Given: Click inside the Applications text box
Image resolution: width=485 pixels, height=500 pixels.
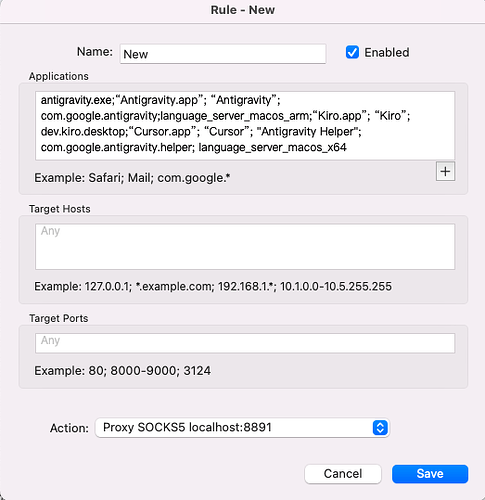Looking at the screenshot, I should (x=245, y=126).
